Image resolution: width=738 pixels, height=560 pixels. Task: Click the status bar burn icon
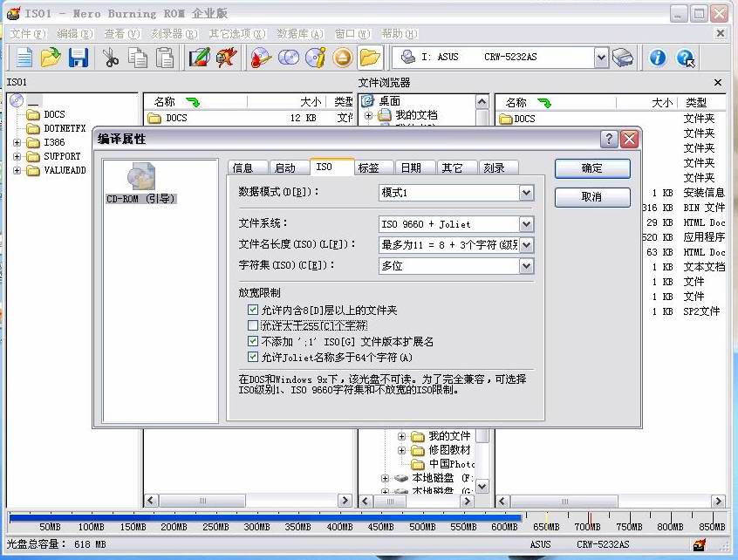click(700, 544)
